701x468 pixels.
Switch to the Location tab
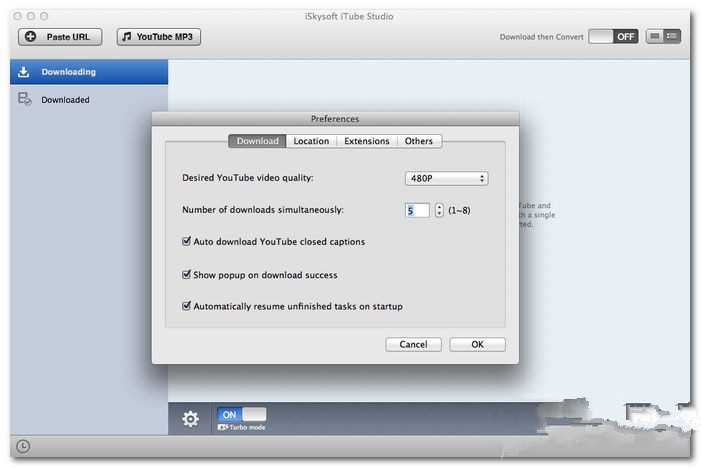pos(311,141)
